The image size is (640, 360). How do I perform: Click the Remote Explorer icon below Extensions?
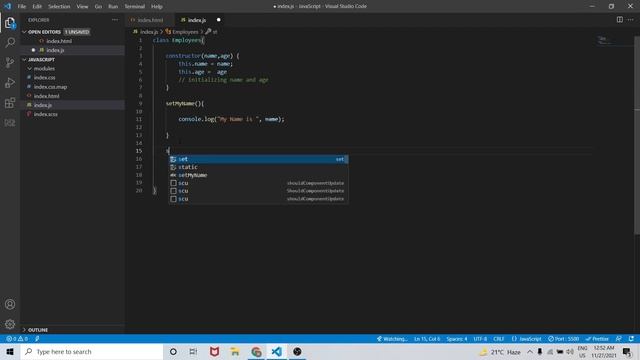coord(10,122)
